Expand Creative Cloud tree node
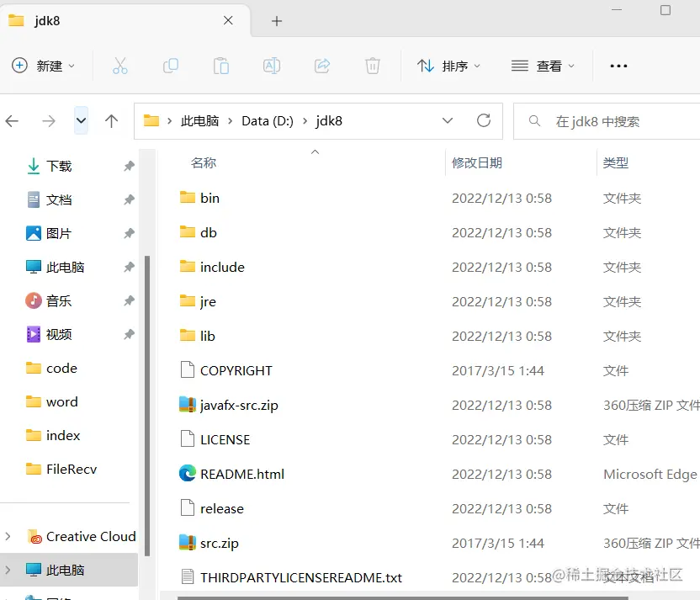Image resolution: width=700 pixels, height=600 pixels. tap(8, 536)
